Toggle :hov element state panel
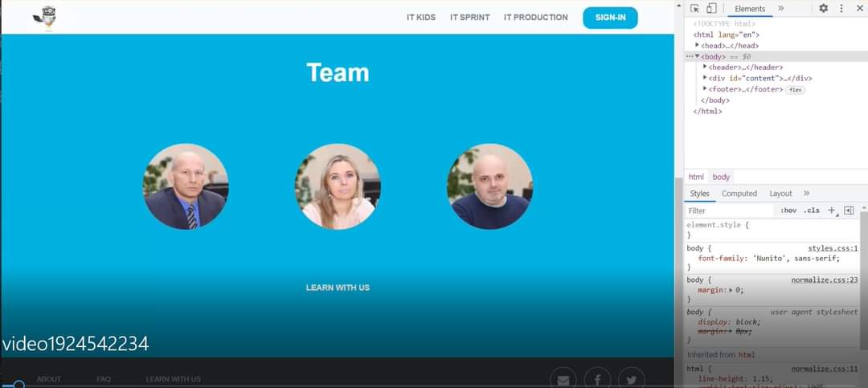Viewport: 868px width, 388px height. coord(788,210)
